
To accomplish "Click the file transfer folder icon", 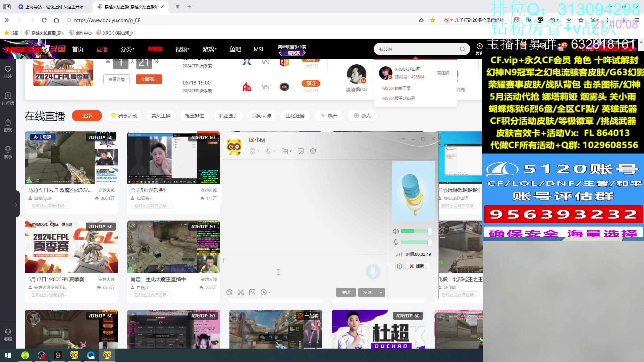I will click(x=284, y=152).
